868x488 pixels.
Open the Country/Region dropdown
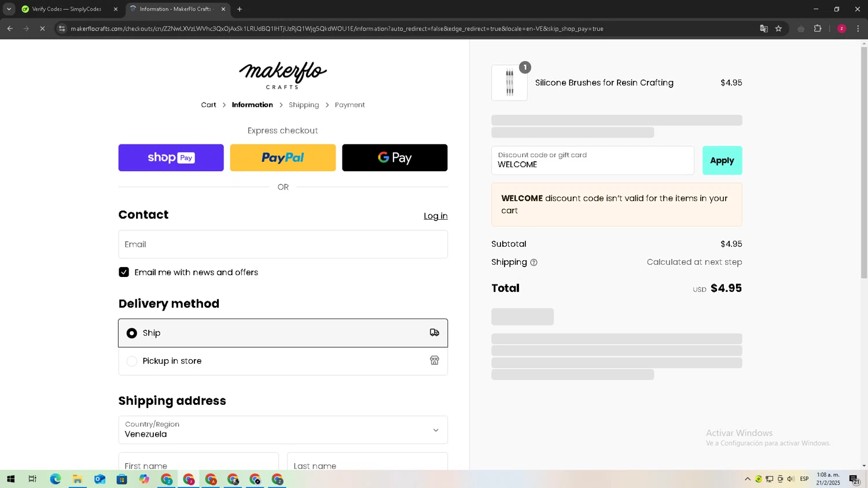coord(283,430)
